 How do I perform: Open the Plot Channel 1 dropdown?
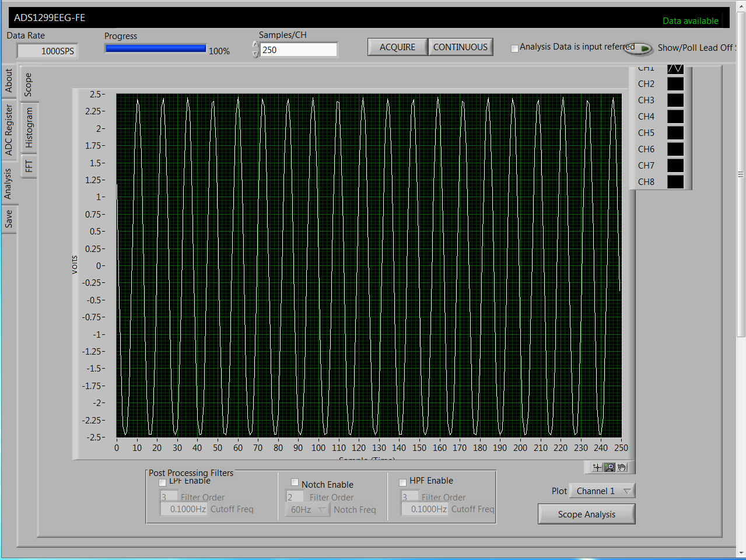tap(601, 491)
